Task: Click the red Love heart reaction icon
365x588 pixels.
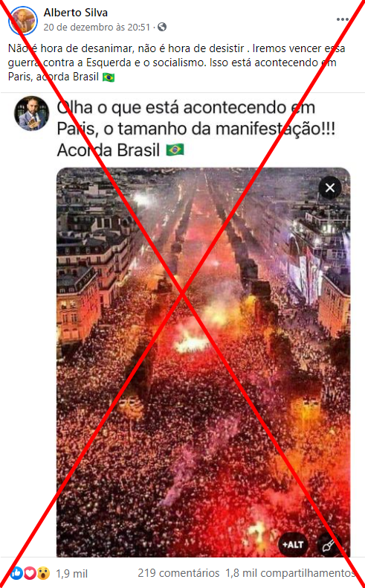Action: (x=30, y=572)
